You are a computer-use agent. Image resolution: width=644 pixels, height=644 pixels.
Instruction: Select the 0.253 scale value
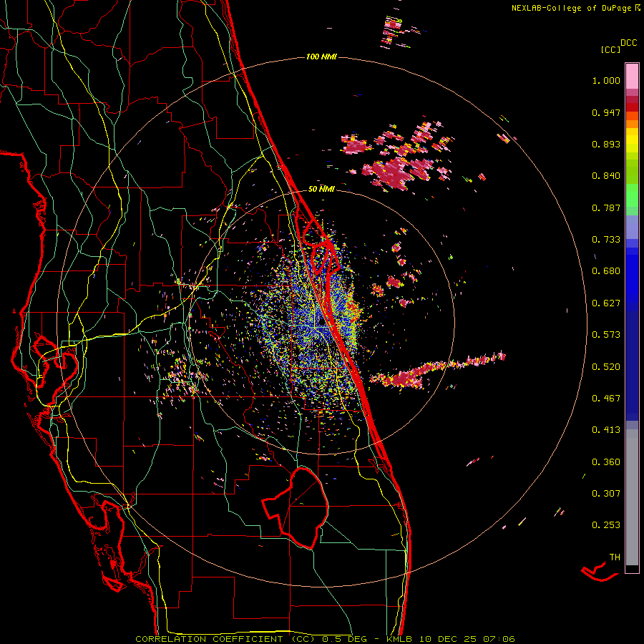pyautogui.click(x=606, y=525)
